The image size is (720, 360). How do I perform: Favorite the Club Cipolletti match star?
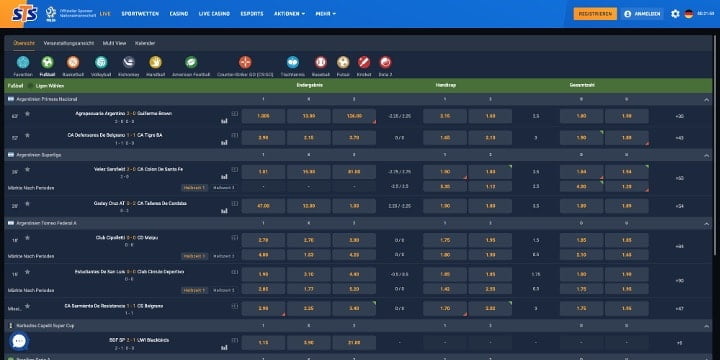27,237
